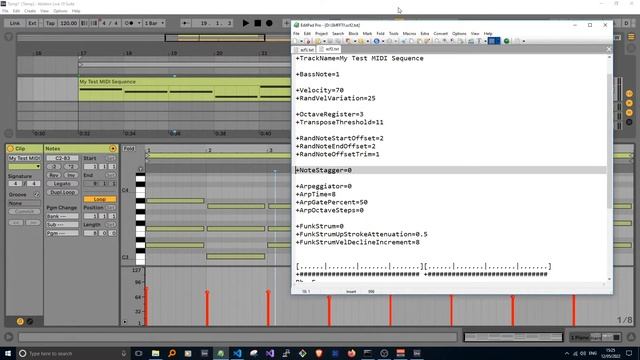Screen dimensions: 640x360
Task: Select the 120.00 tempo field
Action: tap(68, 23)
